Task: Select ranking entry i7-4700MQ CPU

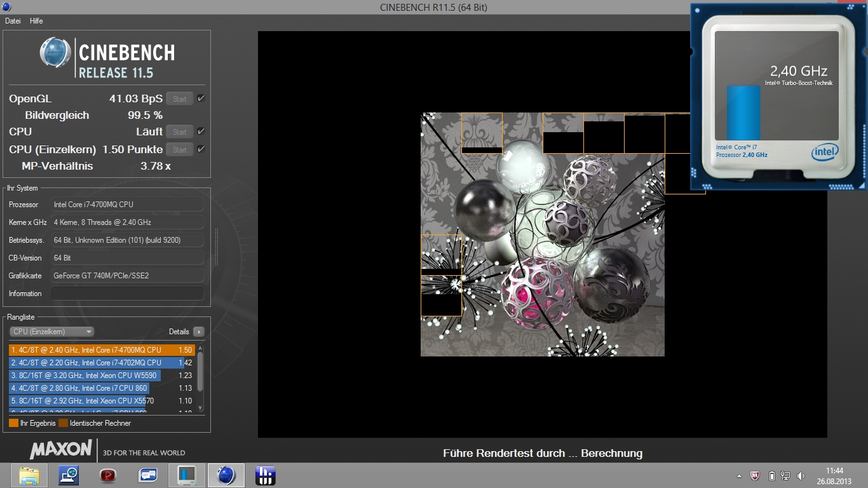Action: pos(102,350)
